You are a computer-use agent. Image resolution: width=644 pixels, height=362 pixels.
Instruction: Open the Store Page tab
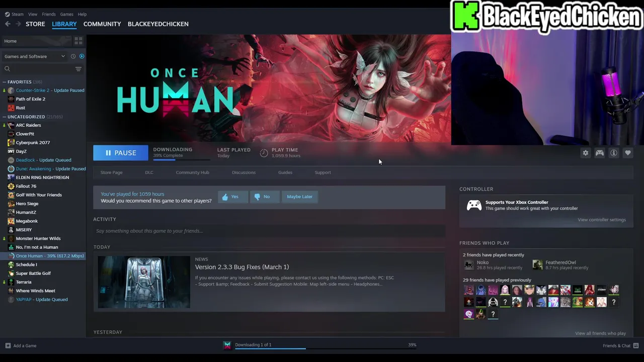pyautogui.click(x=111, y=172)
